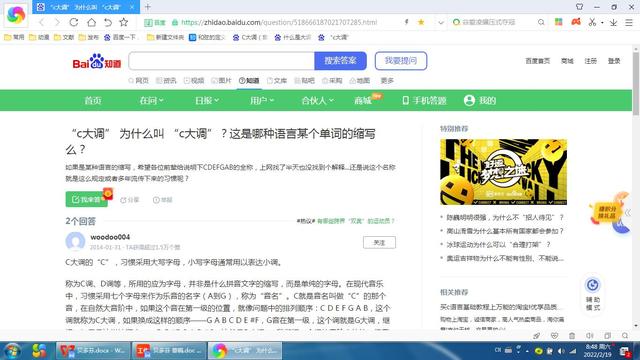640x360 pixels.
Task: Open '首页' in the green navigation bar
Action: tap(93, 100)
